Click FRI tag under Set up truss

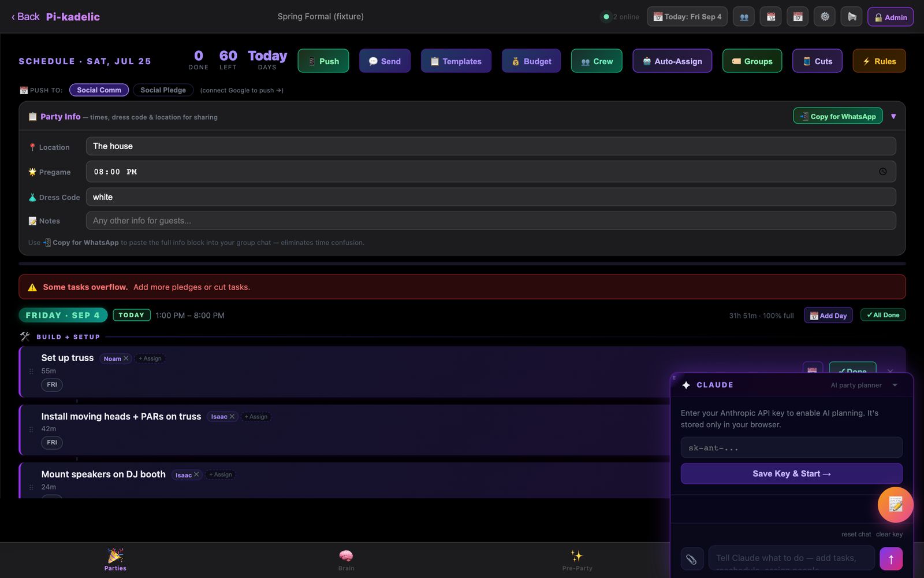[52, 384]
